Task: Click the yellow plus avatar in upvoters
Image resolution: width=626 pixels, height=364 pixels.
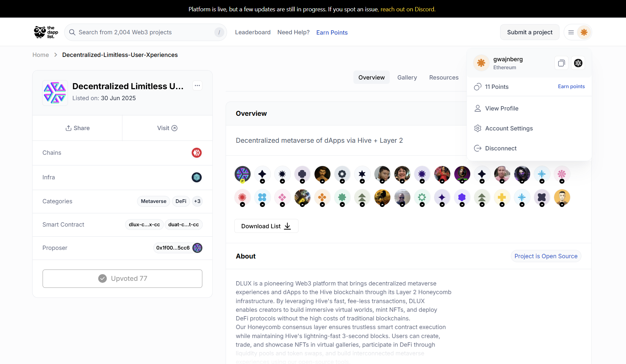Action: (x=502, y=197)
